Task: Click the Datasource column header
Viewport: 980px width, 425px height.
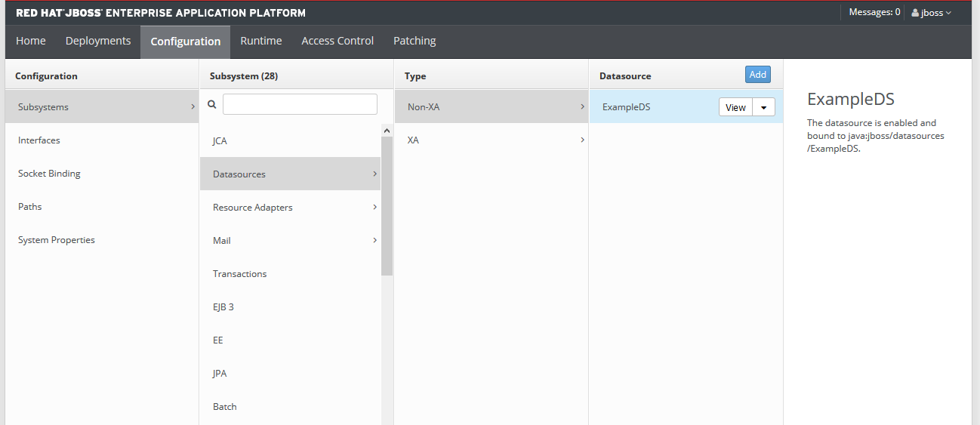Action: click(625, 76)
